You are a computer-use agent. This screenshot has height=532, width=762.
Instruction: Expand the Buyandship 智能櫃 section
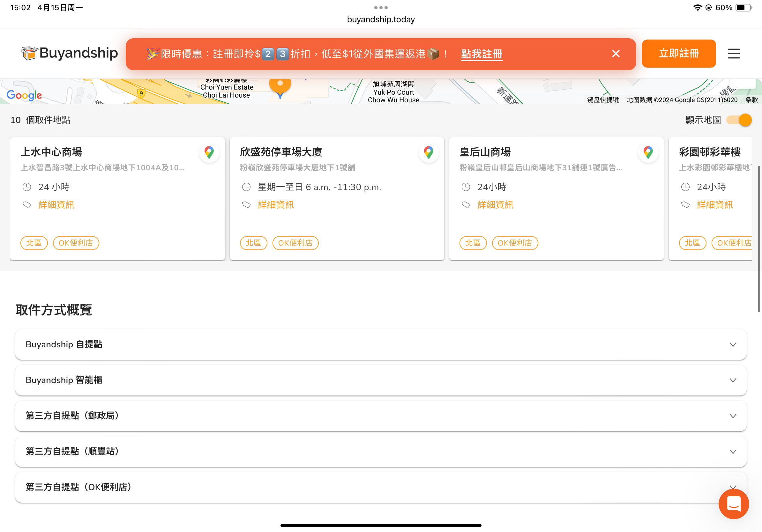click(381, 380)
